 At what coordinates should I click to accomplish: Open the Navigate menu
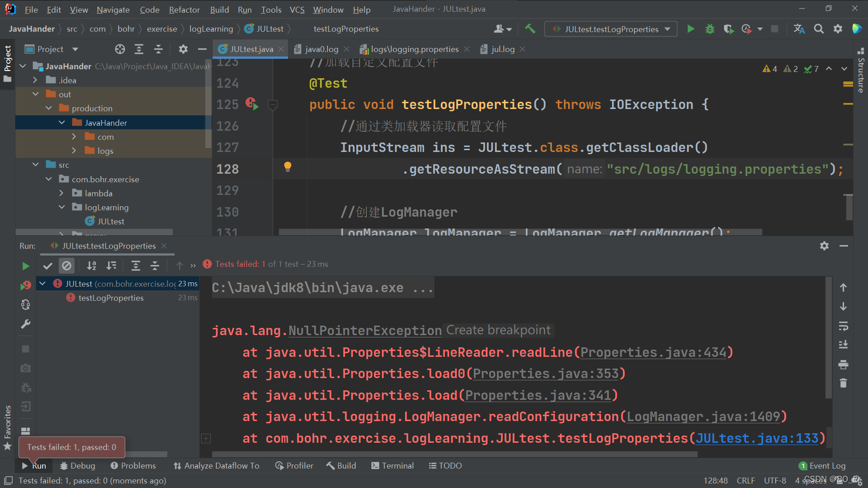click(x=113, y=9)
